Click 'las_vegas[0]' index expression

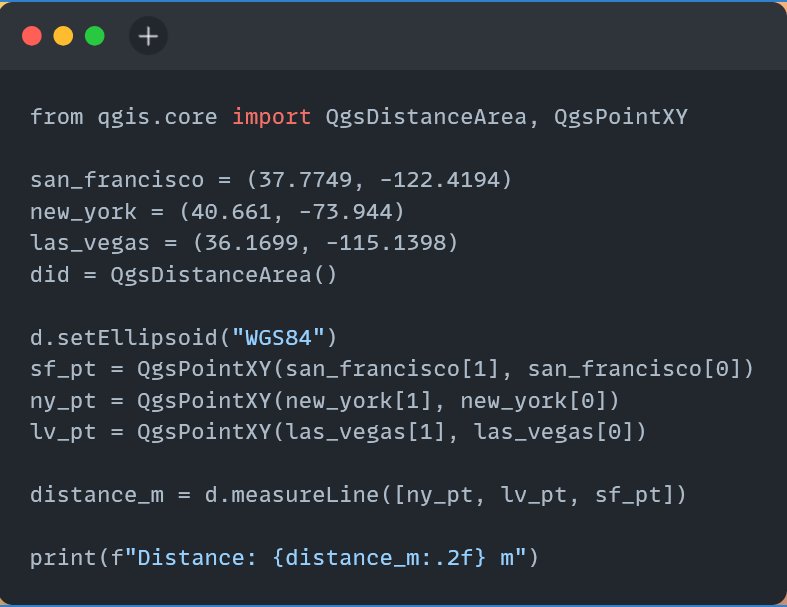click(554, 432)
